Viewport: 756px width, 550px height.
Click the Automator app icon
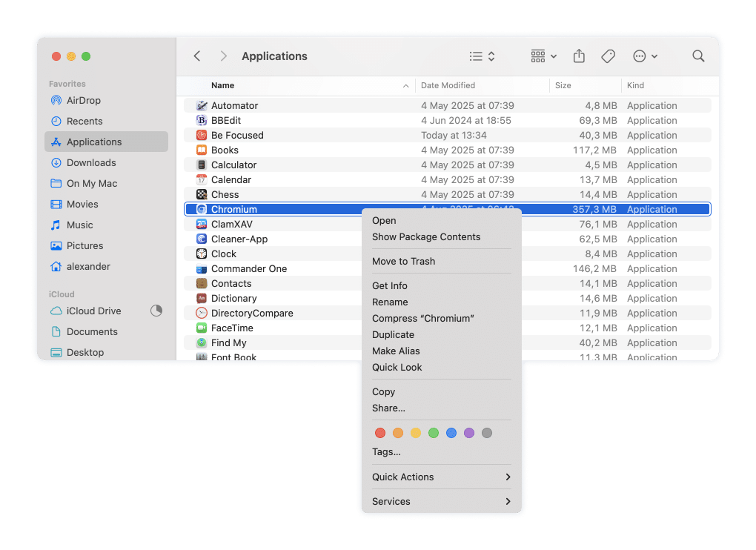coord(202,105)
